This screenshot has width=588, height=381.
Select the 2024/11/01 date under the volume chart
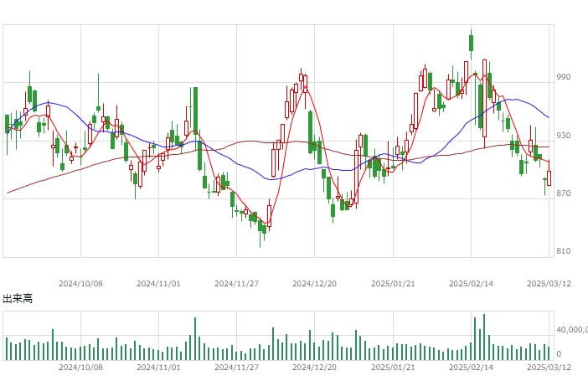158,367
